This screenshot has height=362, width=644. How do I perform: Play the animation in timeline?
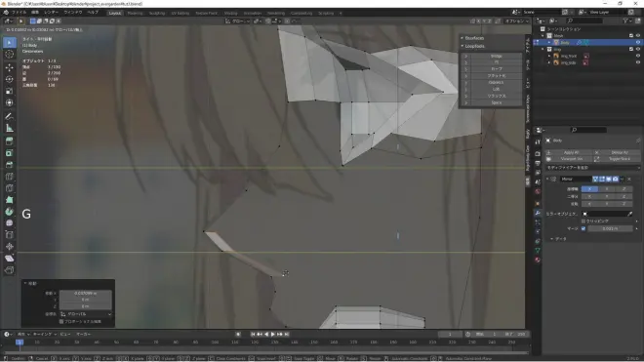(x=272, y=334)
